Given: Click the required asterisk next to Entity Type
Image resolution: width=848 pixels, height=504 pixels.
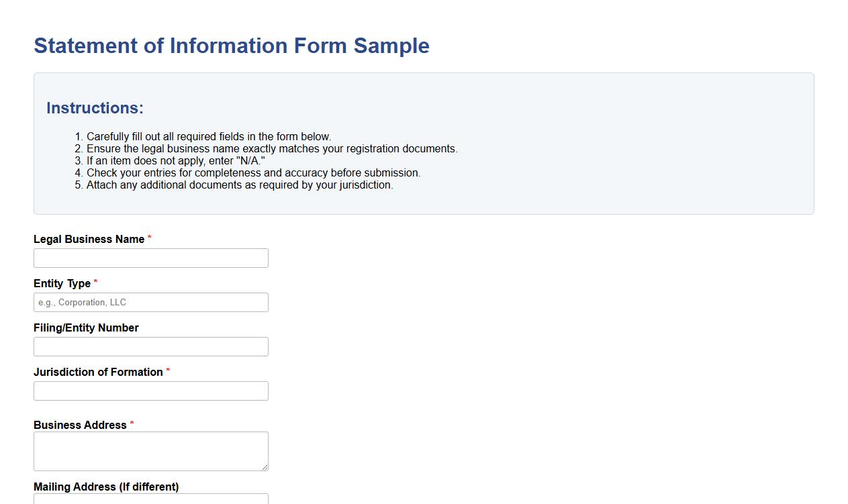Looking at the screenshot, I should click(x=95, y=283).
